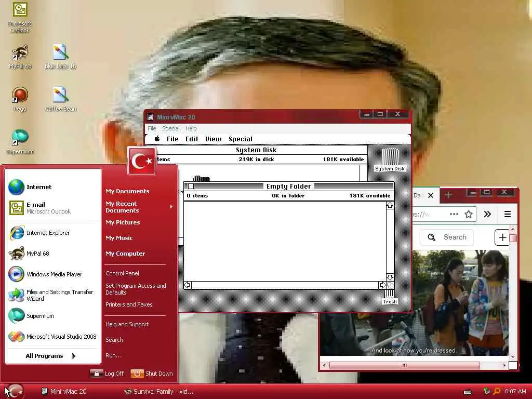Open the MyPal 68 desktop shortcut
532x399 pixels.
[x=20, y=57]
